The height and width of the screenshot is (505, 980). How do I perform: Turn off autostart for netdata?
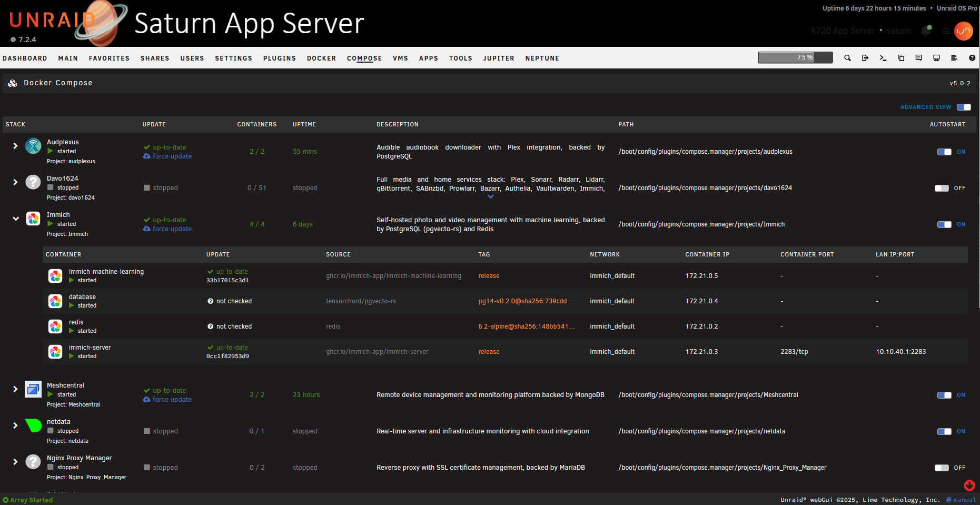coord(944,431)
